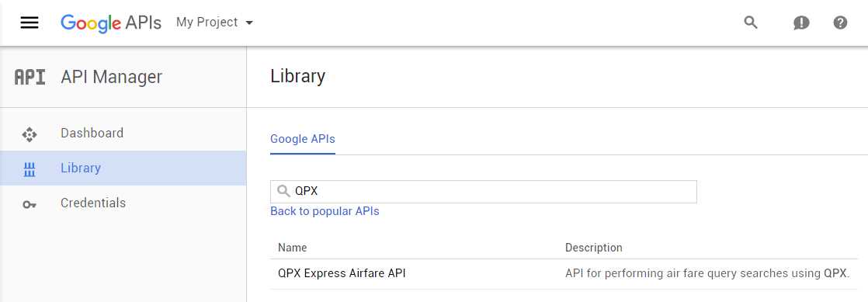Click the Dashboard sidebar icon

30,134
